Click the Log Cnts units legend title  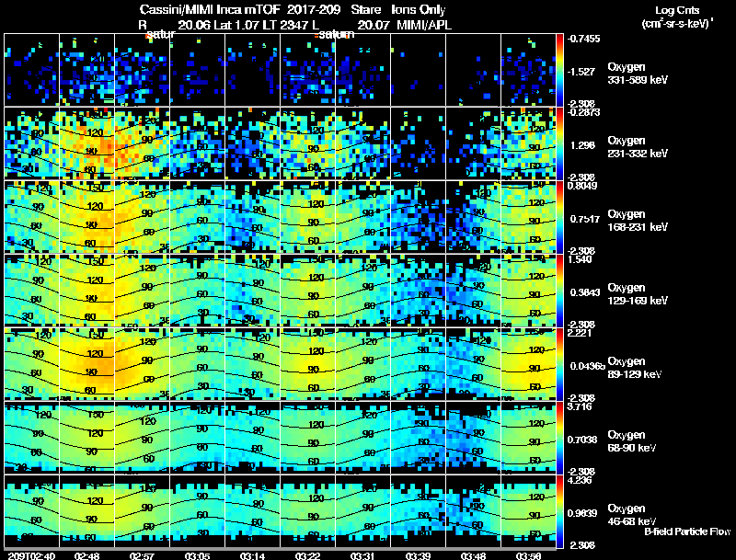pyautogui.click(x=677, y=17)
